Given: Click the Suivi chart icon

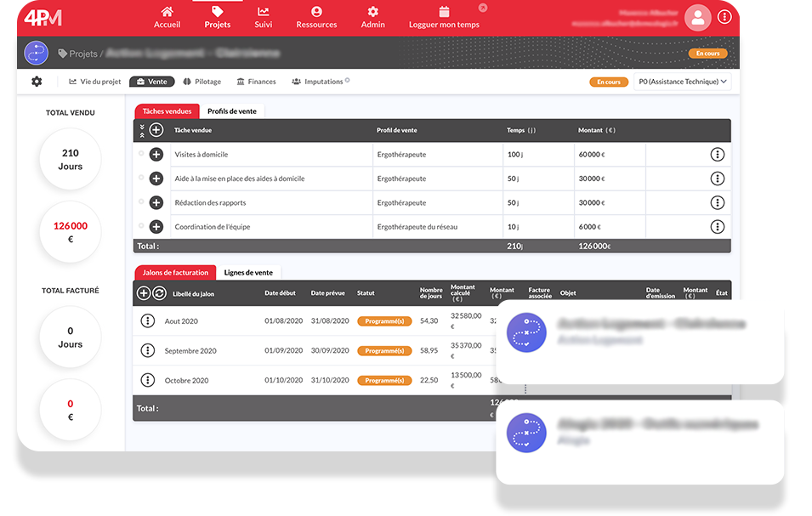Looking at the screenshot, I should click(x=264, y=12).
